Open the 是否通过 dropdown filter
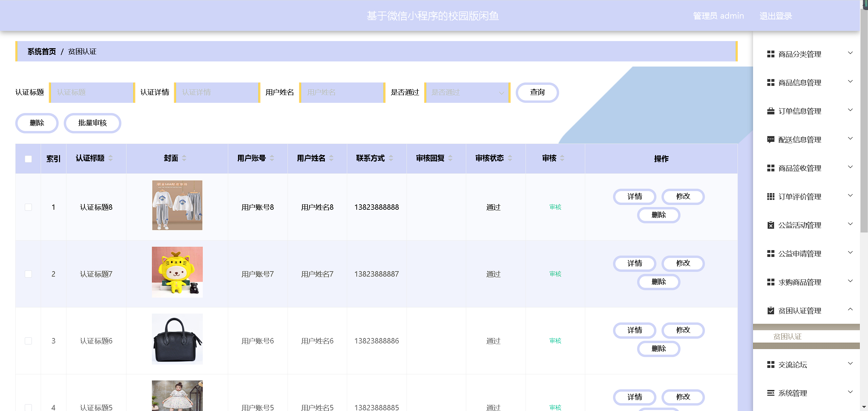Image resolution: width=868 pixels, height=411 pixels. click(x=467, y=92)
